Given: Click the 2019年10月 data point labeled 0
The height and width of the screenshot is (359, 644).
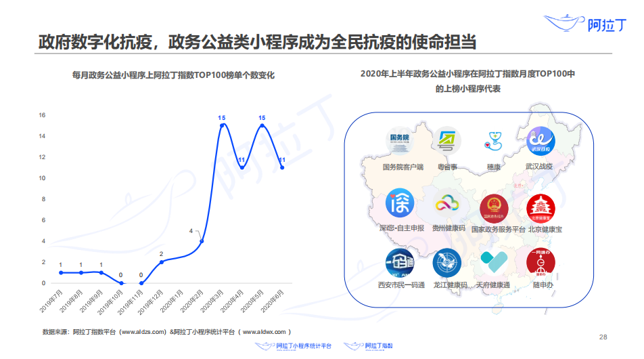Looking at the screenshot, I should [x=121, y=283].
